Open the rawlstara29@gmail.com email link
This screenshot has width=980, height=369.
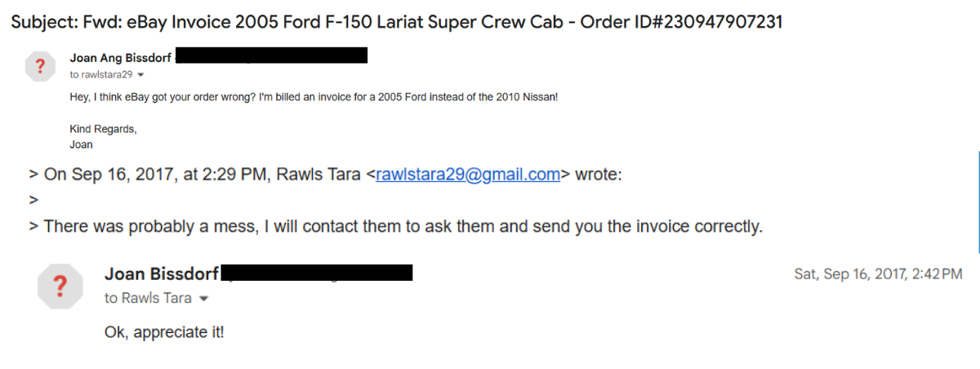(468, 174)
